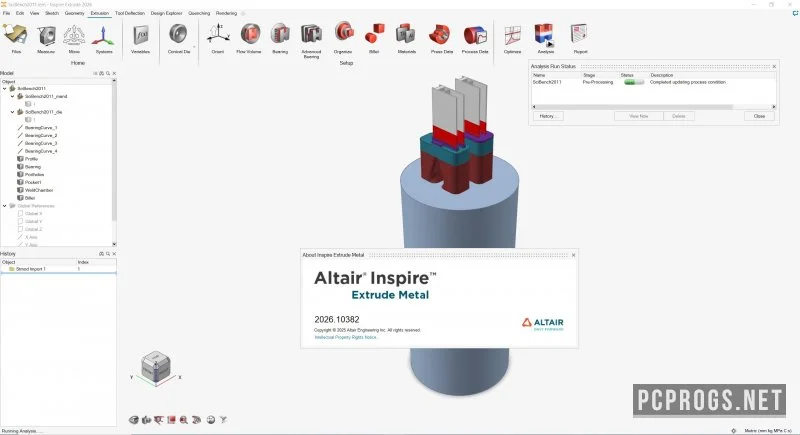Switch to the Sketch ribbon tab
The width and height of the screenshot is (800, 435).
tap(52, 13)
